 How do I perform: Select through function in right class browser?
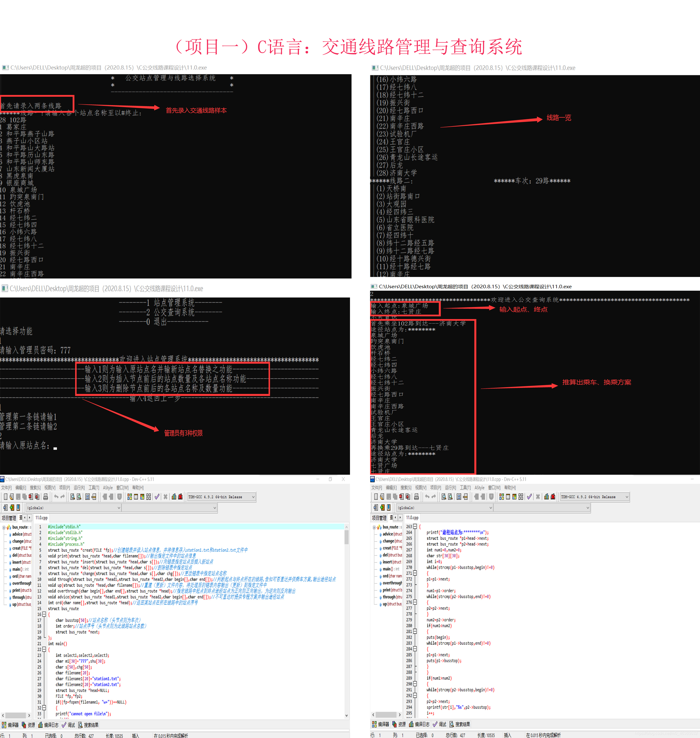(x=392, y=597)
